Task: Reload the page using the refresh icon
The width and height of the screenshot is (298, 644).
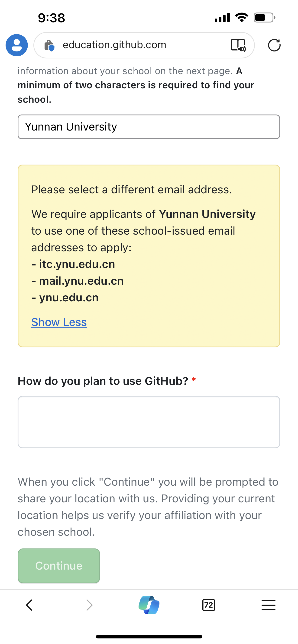Action: 274,45
